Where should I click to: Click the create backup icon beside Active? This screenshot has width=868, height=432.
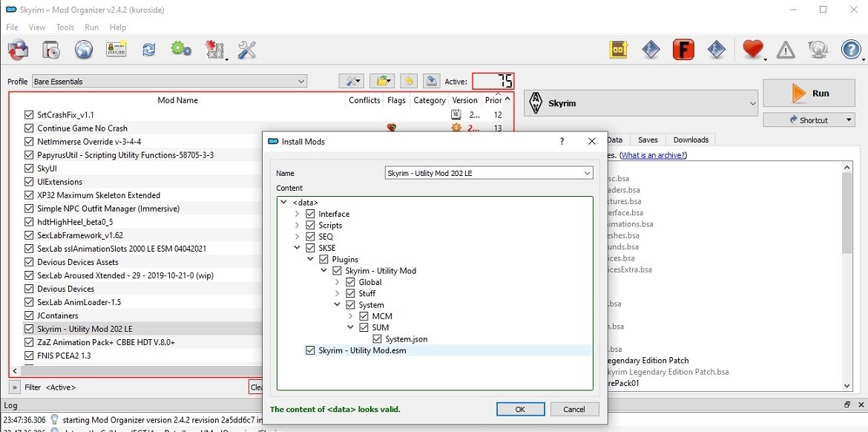coord(432,82)
